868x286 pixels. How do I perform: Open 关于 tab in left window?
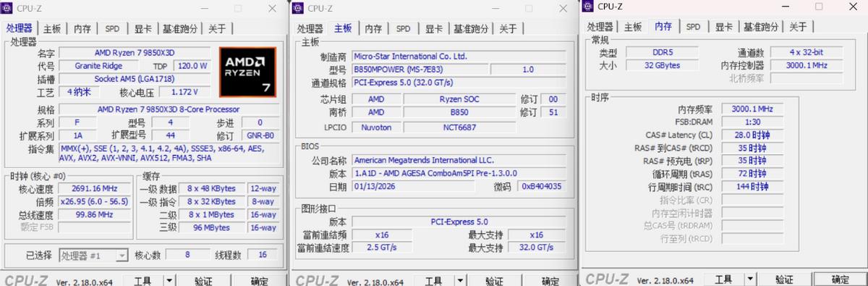[217, 29]
